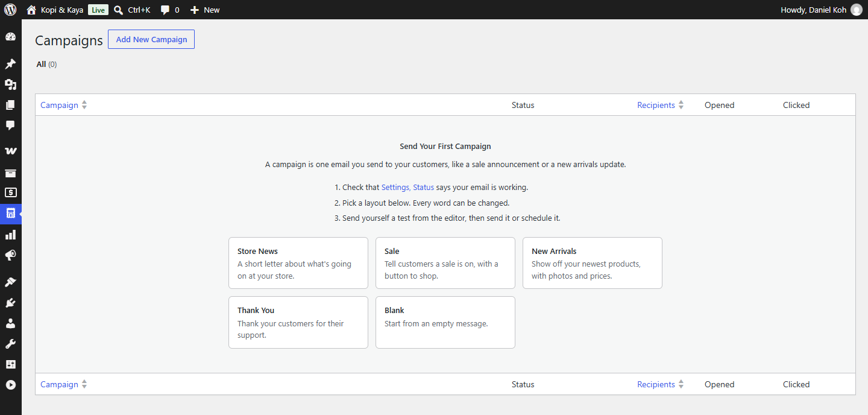
Task: Select the highlighted campaigns store icon
Action: [10, 213]
